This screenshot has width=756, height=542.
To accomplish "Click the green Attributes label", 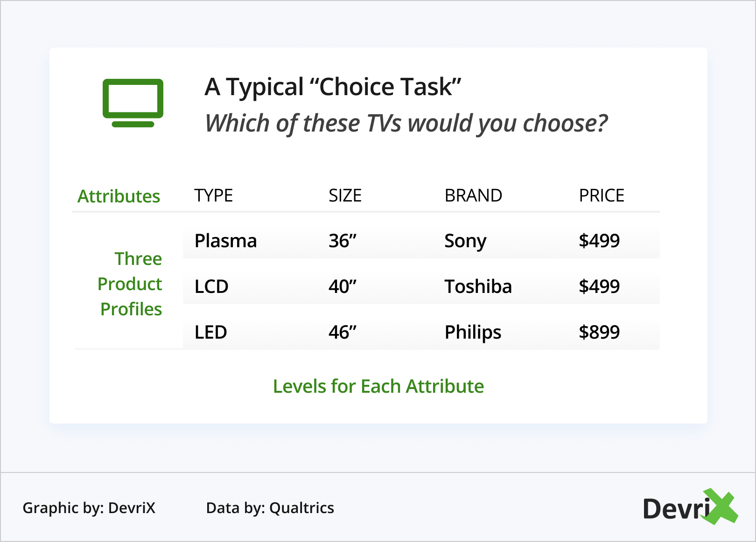I will [x=119, y=196].
